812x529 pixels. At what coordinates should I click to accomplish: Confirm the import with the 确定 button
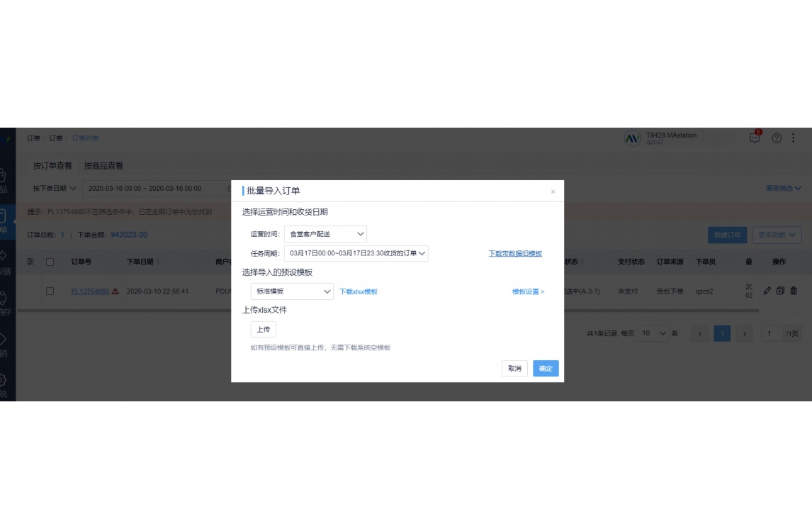click(546, 368)
